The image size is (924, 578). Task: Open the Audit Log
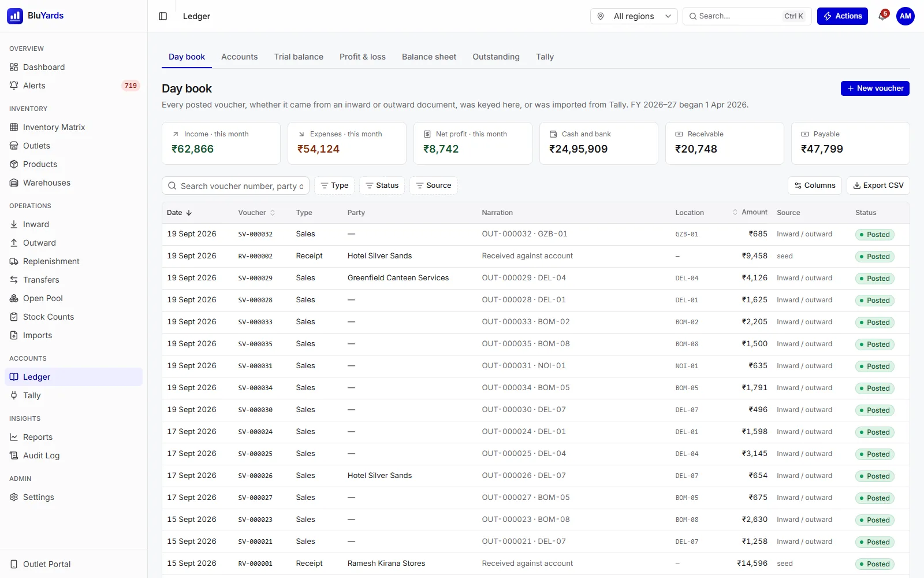pyautogui.click(x=73, y=455)
